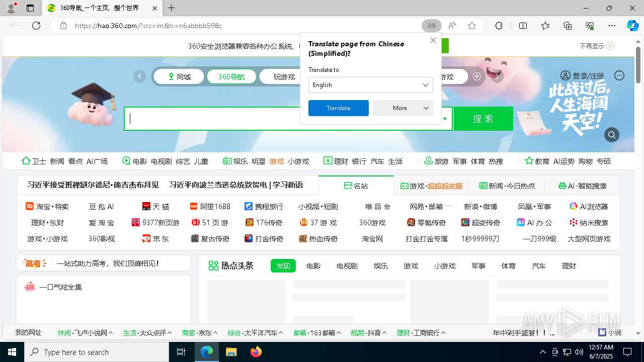Open the Translate icon in address bar

click(x=431, y=26)
